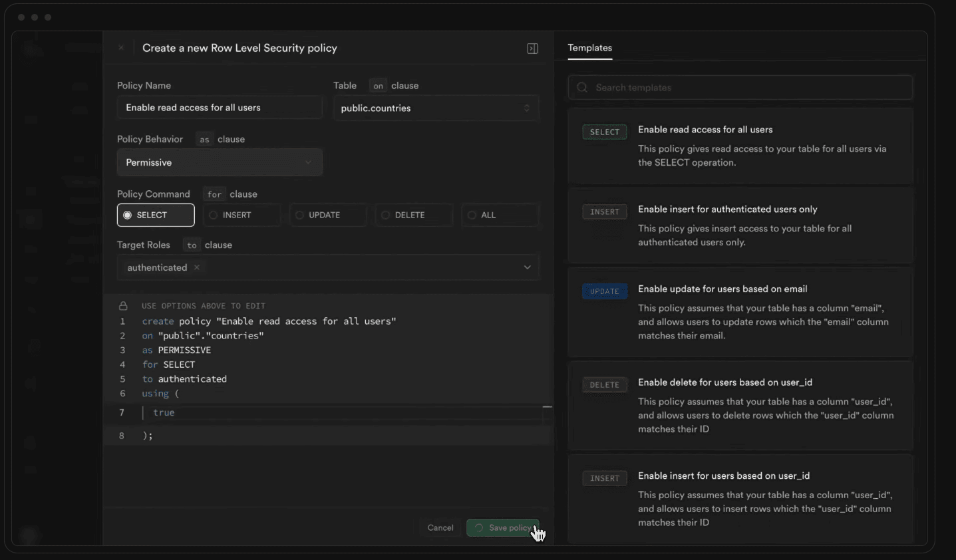Open the public.countries table dropdown
The image size is (956, 560).
pos(435,108)
